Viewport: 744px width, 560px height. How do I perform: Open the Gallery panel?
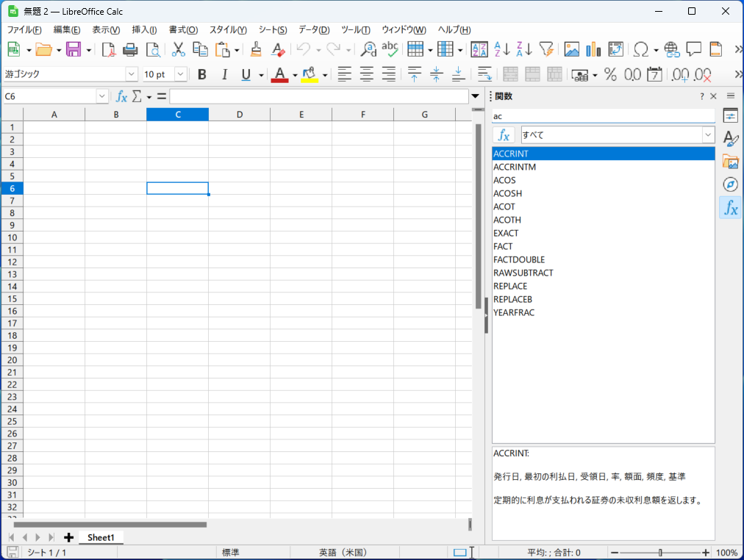tap(730, 162)
